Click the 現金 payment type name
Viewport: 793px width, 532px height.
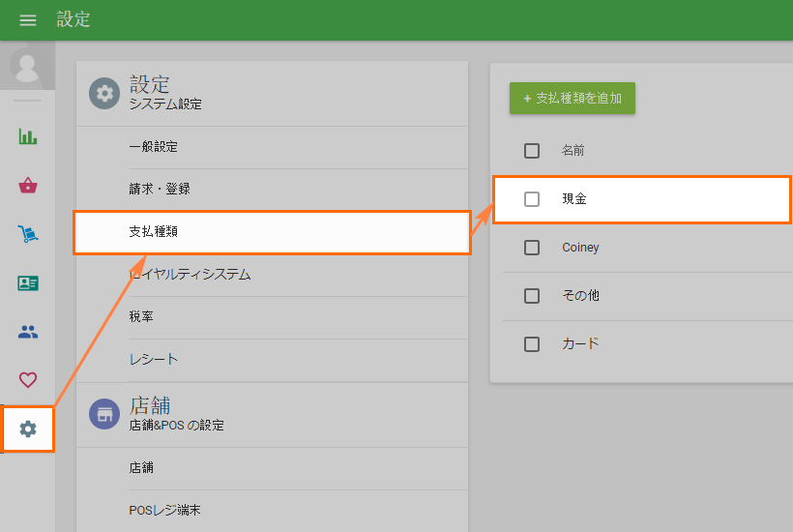(x=574, y=198)
